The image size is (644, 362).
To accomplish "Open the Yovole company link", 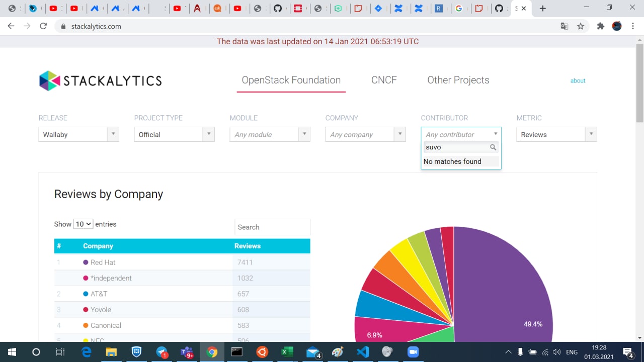I will coord(101,310).
